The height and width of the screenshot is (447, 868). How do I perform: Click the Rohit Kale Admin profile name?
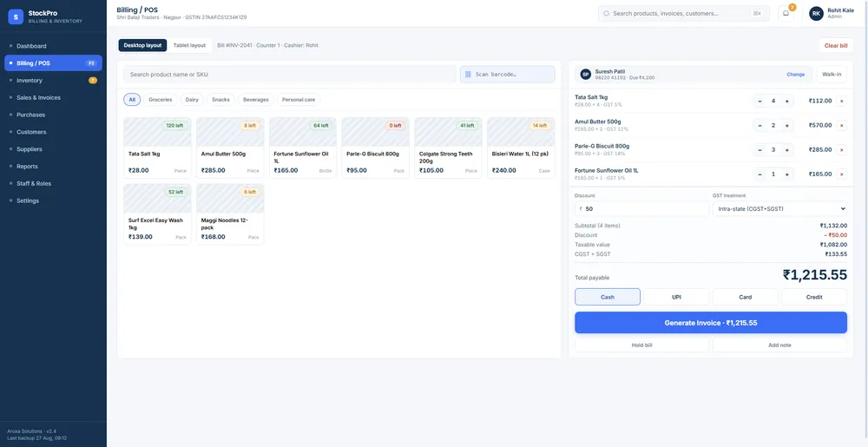tap(840, 13)
